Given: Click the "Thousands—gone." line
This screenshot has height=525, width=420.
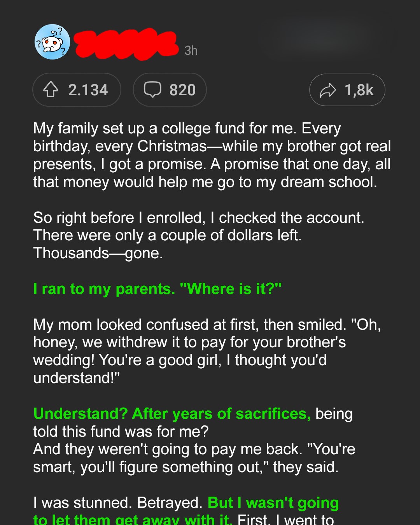Looking at the screenshot, I should point(98,253).
